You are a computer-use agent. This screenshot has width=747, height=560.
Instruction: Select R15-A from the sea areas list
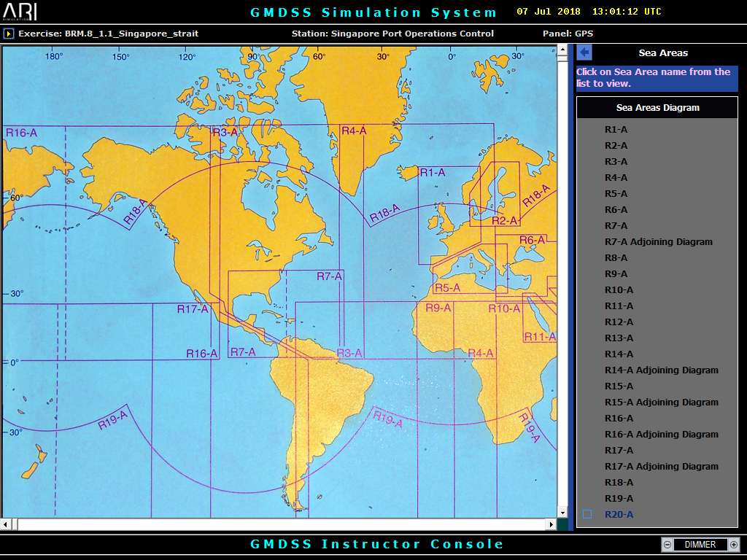pyautogui.click(x=619, y=386)
